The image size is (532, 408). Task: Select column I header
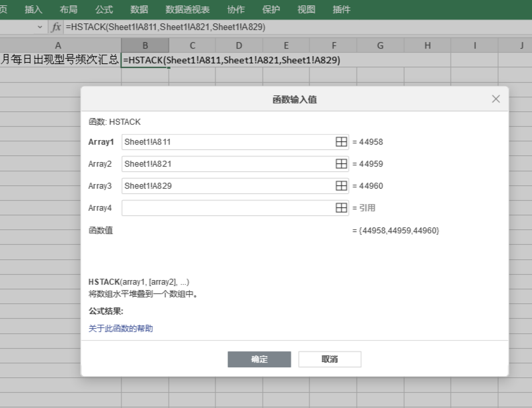(x=475, y=45)
